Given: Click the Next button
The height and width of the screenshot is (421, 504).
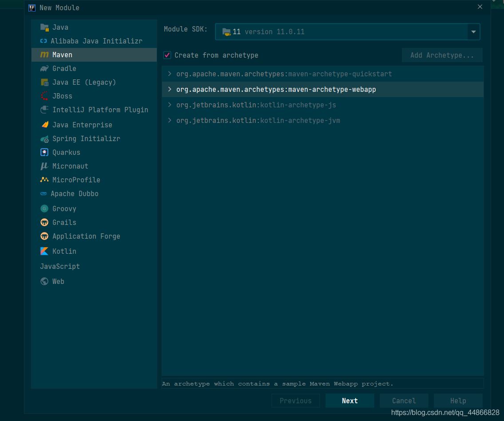Looking at the screenshot, I should point(349,401).
